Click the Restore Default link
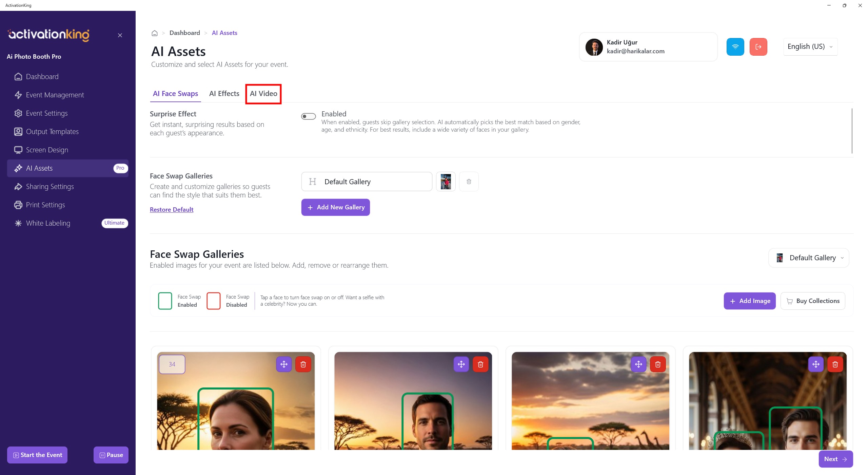 pos(172,210)
